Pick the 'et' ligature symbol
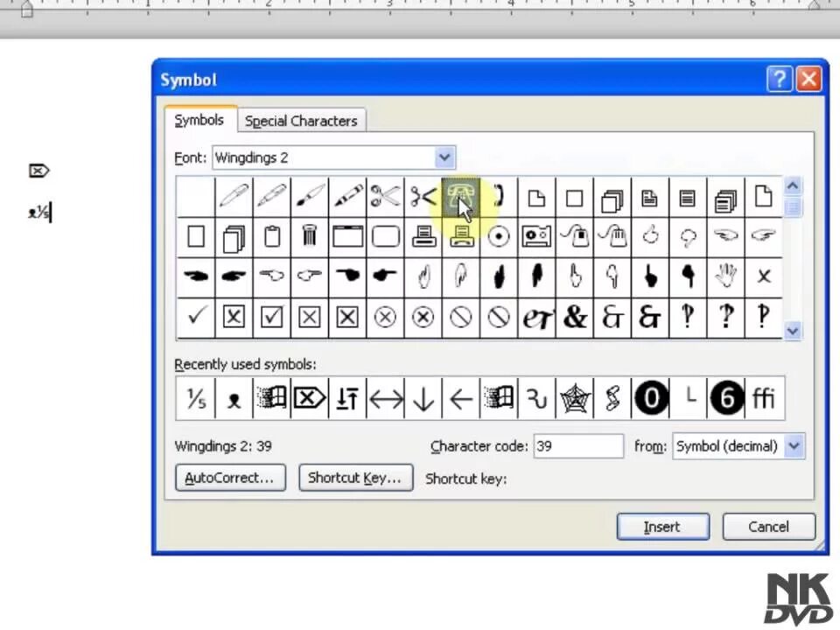The height and width of the screenshot is (630, 840). click(536, 317)
